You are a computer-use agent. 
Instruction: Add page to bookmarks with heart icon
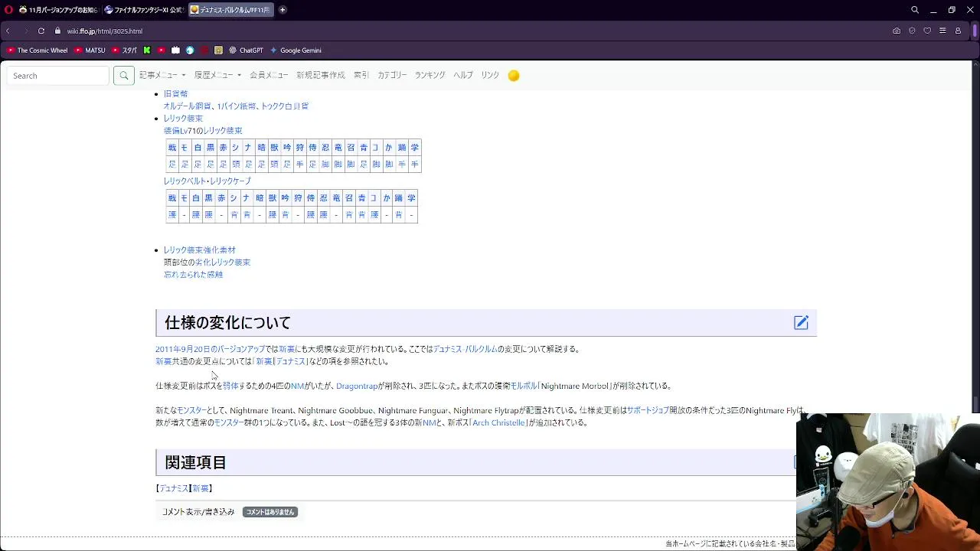click(927, 31)
